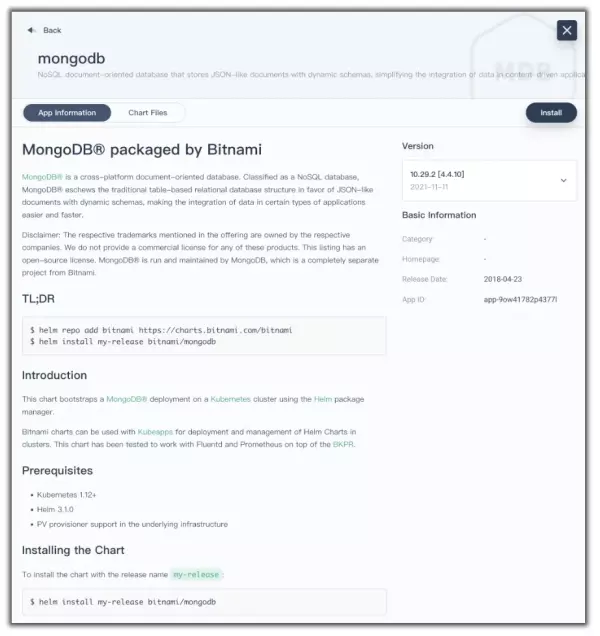Click the Back arrow icon
The image size is (600, 636).
pyautogui.click(x=32, y=30)
